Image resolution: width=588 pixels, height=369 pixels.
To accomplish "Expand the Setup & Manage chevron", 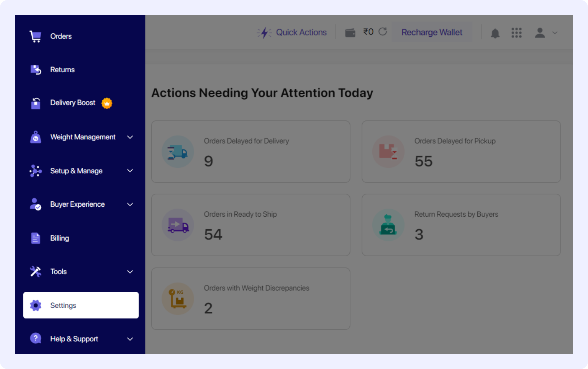I will (130, 171).
